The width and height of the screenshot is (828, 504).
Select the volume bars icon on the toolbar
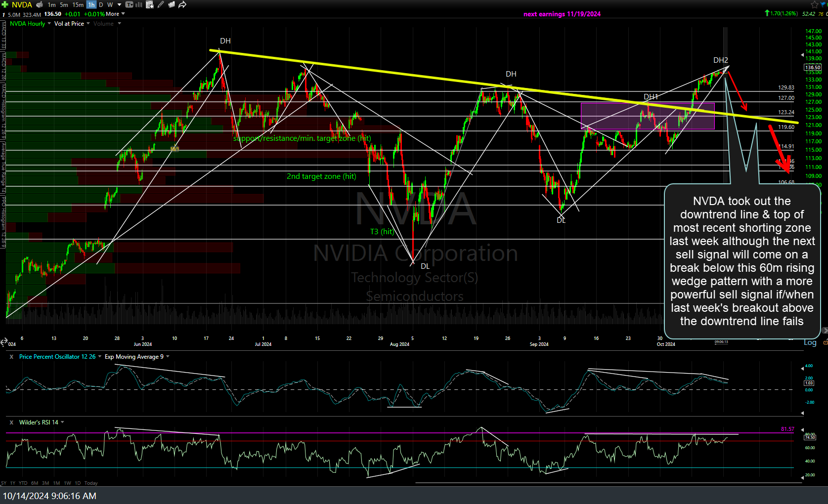138,4
